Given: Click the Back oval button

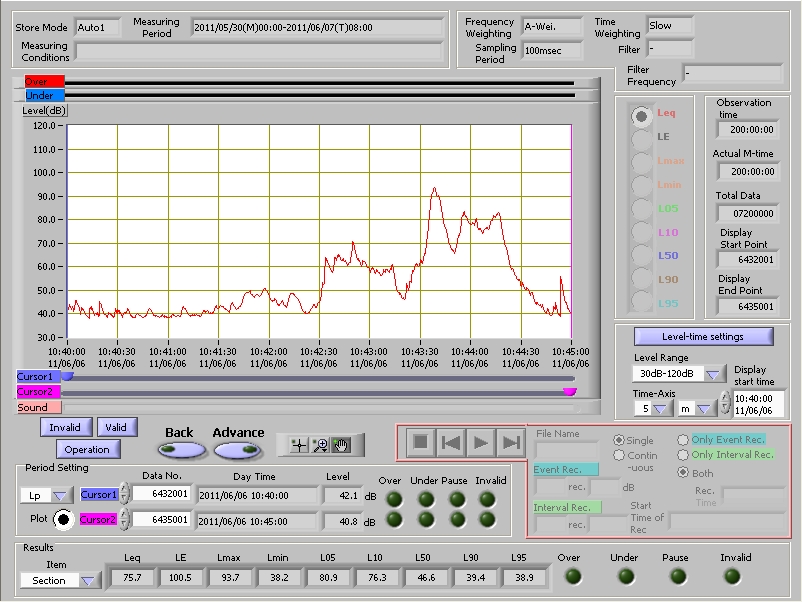Looking at the screenshot, I should [x=182, y=450].
